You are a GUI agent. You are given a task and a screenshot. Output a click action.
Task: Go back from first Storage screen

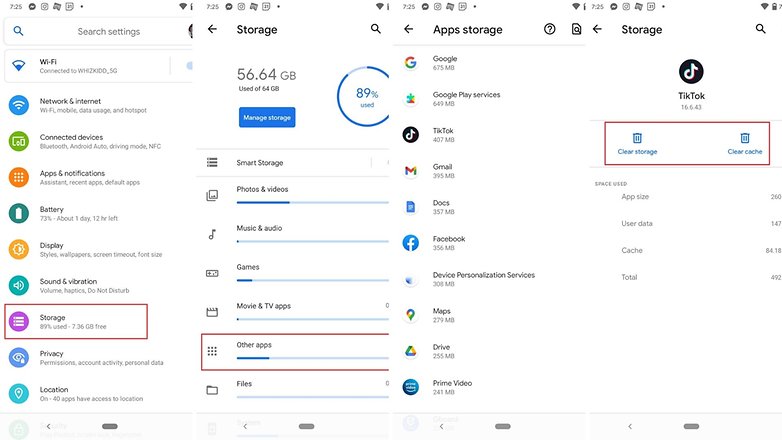pyautogui.click(x=212, y=29)
